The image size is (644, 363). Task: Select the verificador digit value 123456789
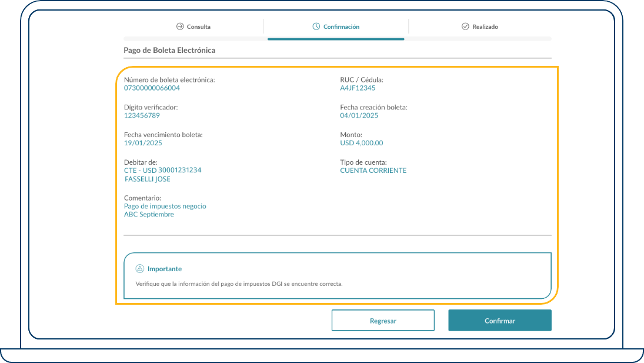[142, 116]
